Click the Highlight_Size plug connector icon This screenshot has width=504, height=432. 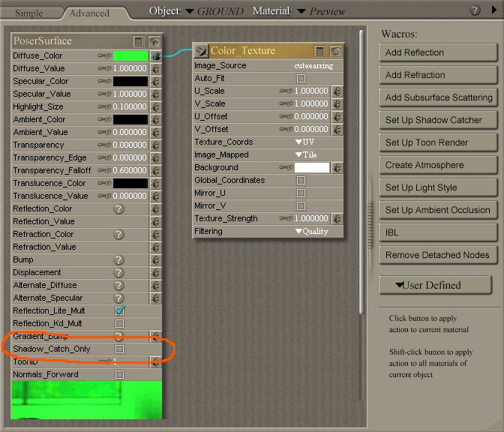pyautogui.click(x=156, y=106)
